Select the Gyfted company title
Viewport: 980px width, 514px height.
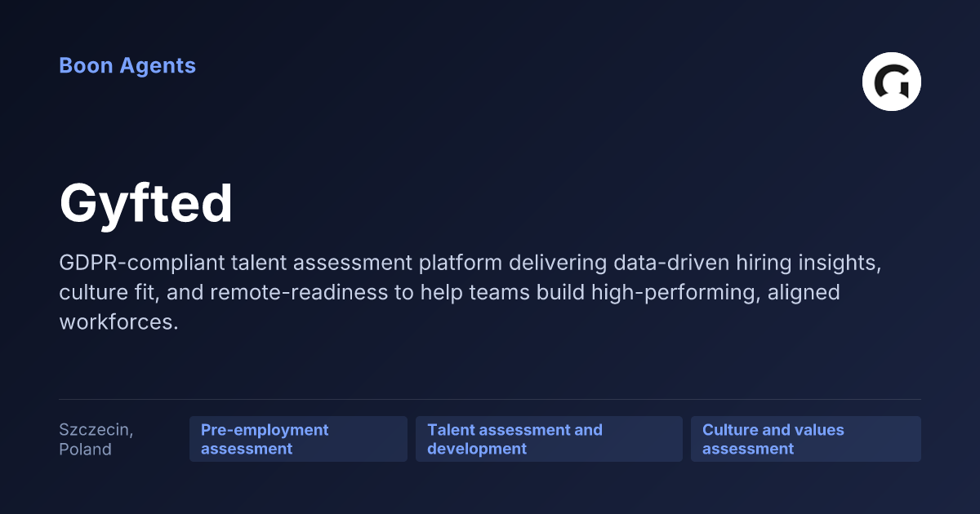click(146, 203)
